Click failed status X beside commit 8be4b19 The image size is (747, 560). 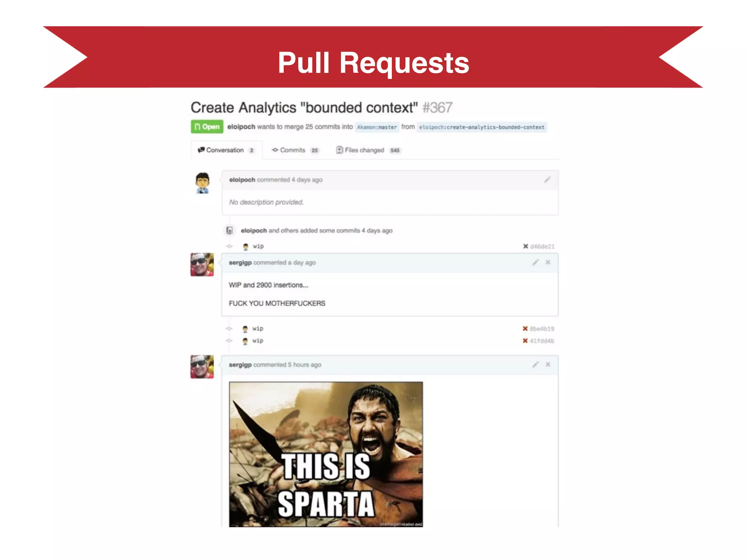[x=525, y=328]
